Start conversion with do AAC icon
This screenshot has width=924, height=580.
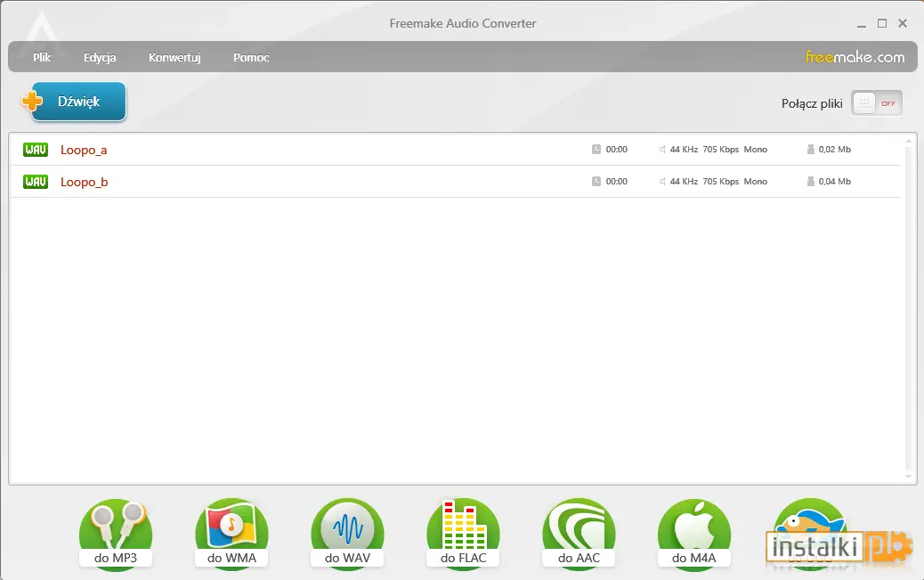579,534
